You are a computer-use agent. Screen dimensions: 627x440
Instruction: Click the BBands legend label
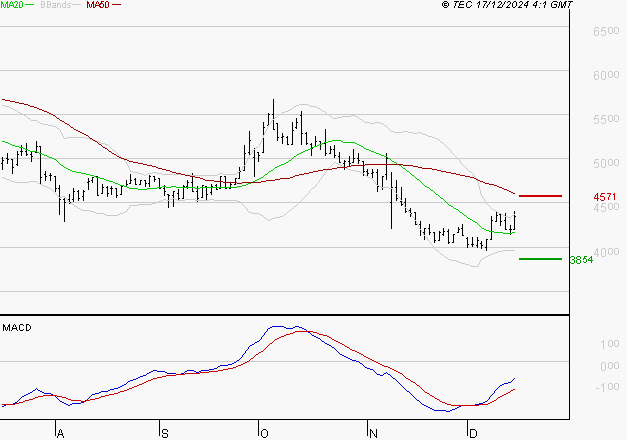coord(56,5)
